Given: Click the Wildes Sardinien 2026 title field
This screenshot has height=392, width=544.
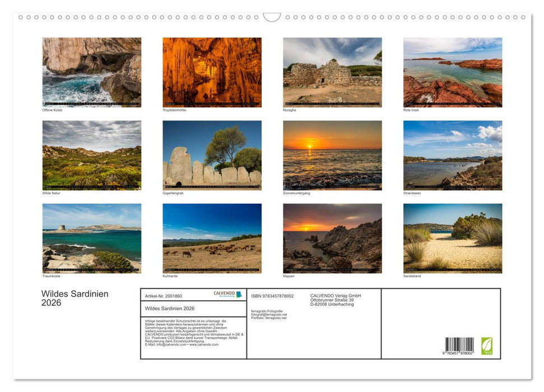Looking at the screenshot, I should click(x=169, y=309).
